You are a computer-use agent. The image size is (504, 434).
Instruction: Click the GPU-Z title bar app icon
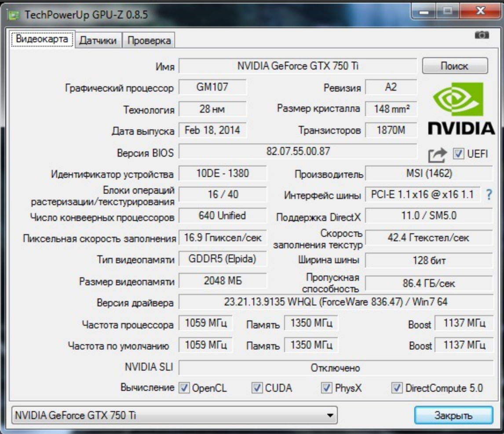click(x=14, y=15)
